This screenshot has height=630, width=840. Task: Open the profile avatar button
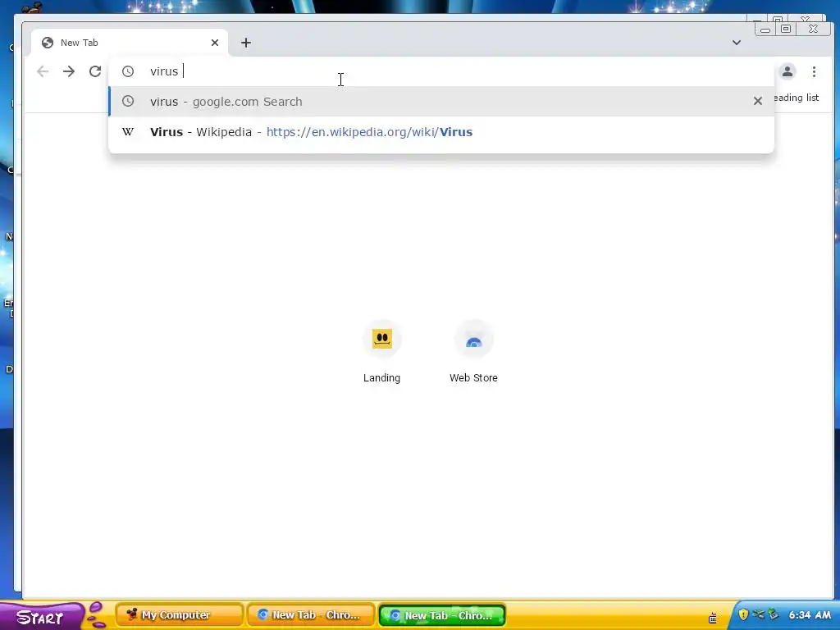pyautogui.click(x=787, y=71)
